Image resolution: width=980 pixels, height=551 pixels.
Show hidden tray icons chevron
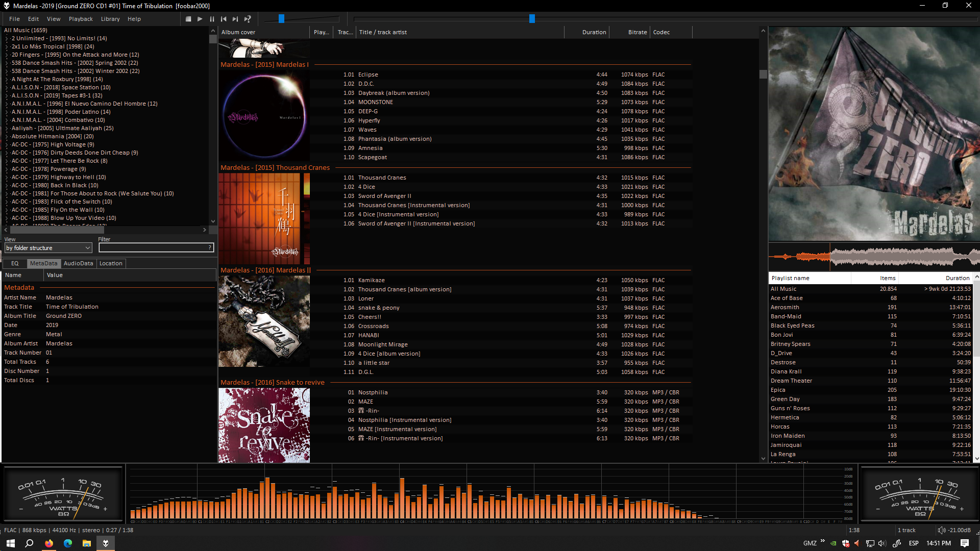(x=823, y=541)
